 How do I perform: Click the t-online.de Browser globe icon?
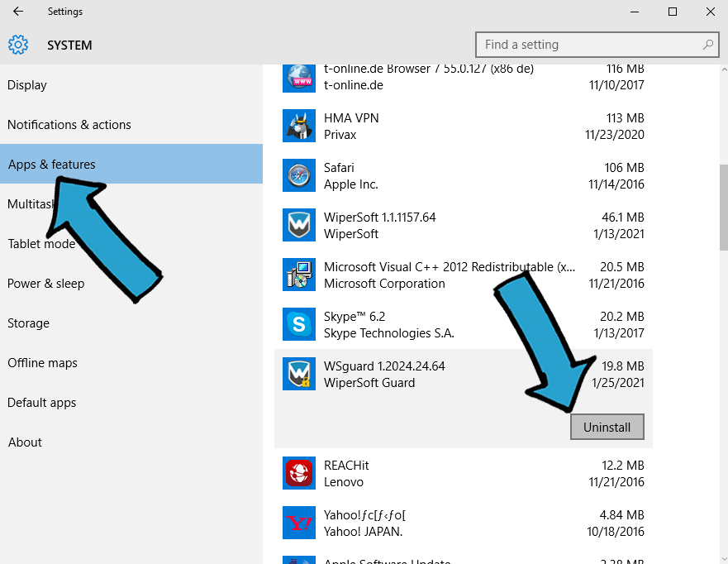[299, 78]
